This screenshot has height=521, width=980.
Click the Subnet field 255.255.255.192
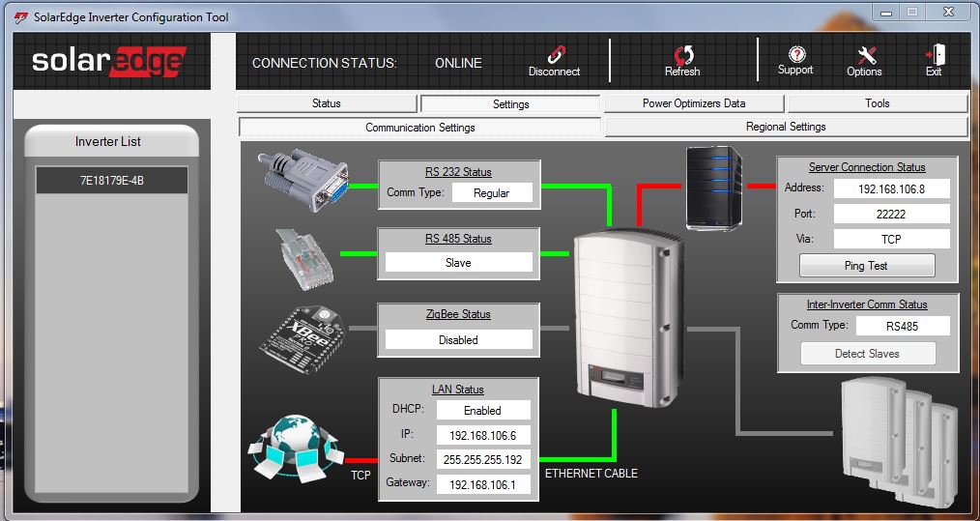pyautogui.click(x=482, y=459)
